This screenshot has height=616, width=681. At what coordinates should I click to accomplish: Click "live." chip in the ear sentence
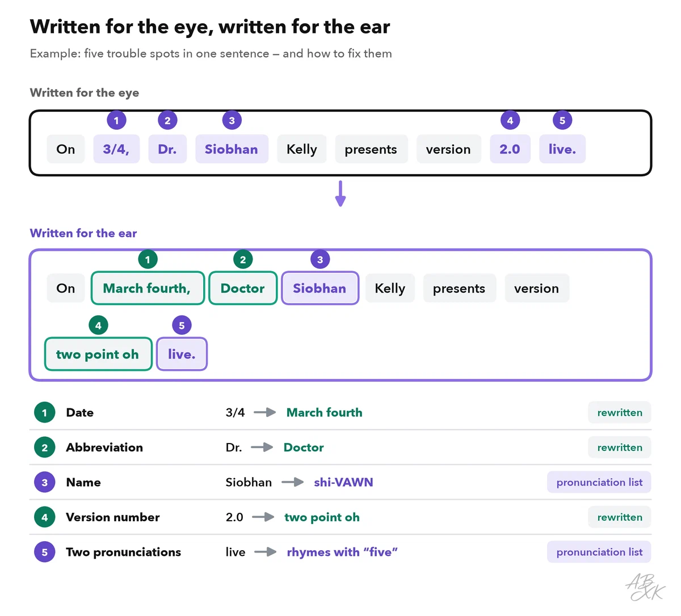click(x=182, y=354)
